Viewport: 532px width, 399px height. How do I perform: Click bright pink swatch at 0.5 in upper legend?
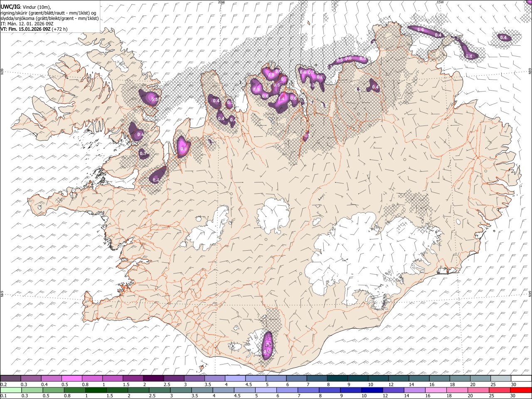point(72,379)
